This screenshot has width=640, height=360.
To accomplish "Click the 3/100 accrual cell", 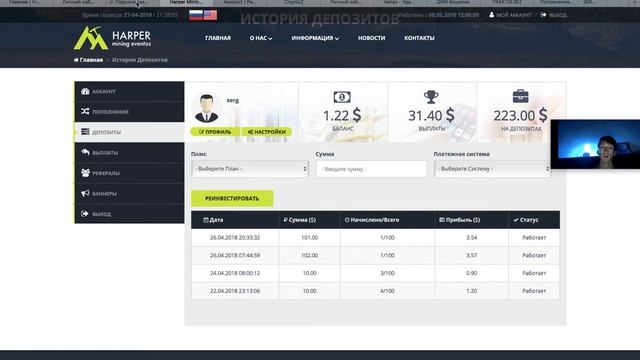I will (x=387, y=273).
